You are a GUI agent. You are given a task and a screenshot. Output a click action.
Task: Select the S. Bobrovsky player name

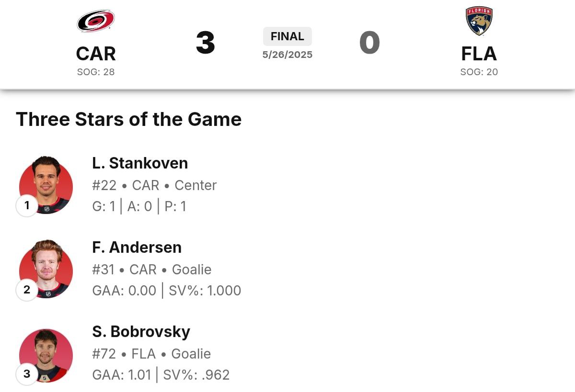coord(141,332)
